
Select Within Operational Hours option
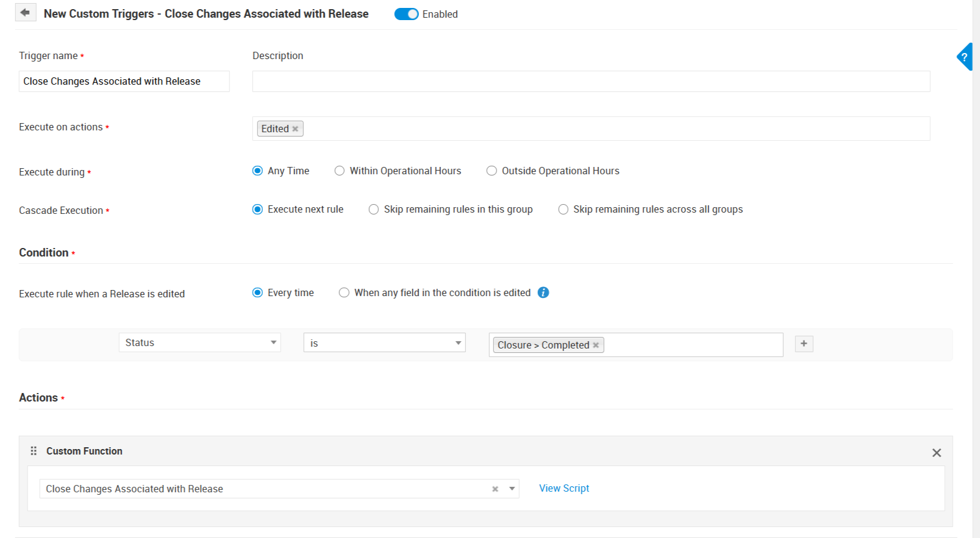340,171
